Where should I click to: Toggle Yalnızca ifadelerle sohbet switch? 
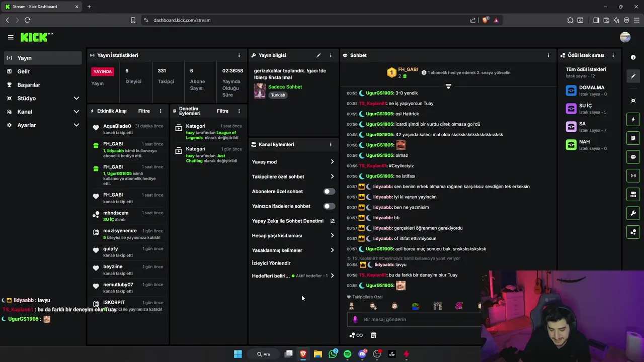pos(329,206)
